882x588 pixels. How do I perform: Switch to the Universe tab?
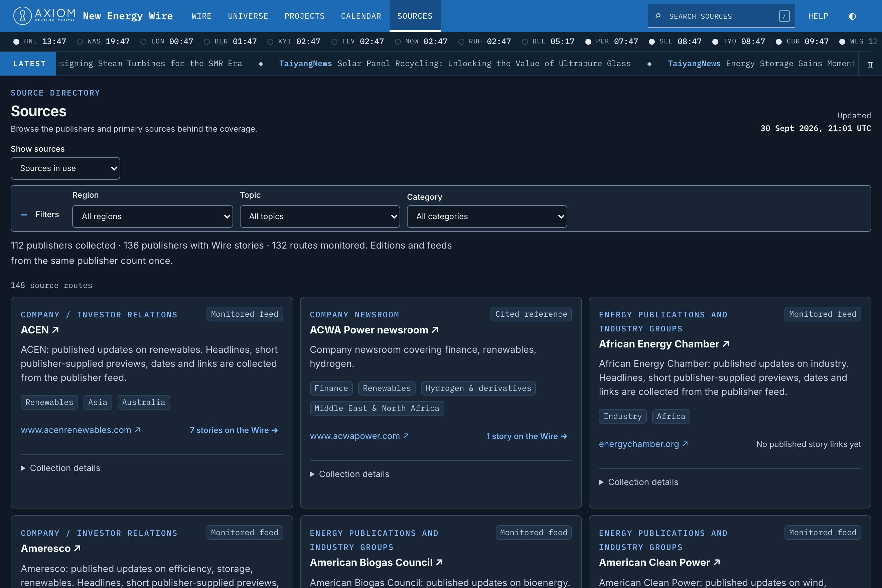[x=248, y=16]
